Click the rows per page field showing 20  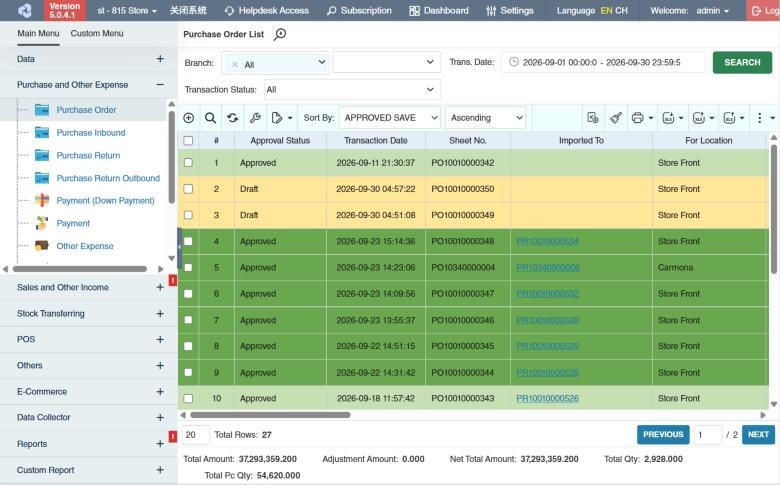click(195, 435)
